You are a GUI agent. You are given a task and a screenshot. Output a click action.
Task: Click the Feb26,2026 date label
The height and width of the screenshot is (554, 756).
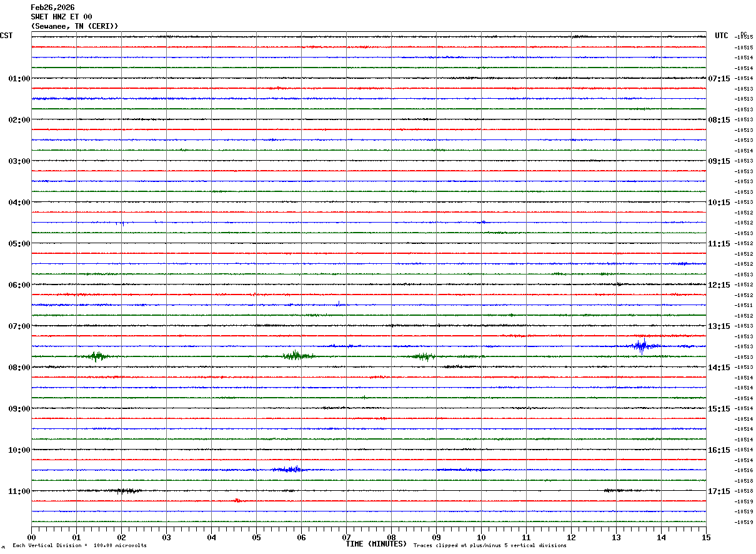[x=52, y=8]
